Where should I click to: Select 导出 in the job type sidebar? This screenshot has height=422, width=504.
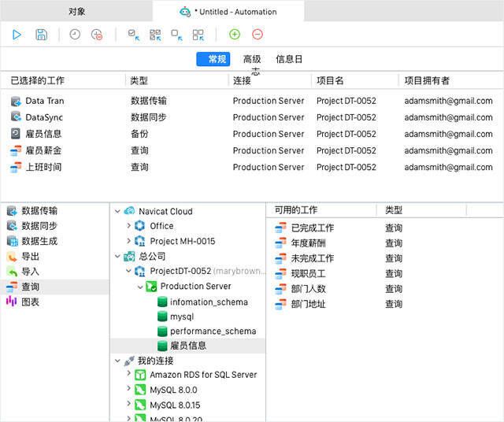[30, 257]
